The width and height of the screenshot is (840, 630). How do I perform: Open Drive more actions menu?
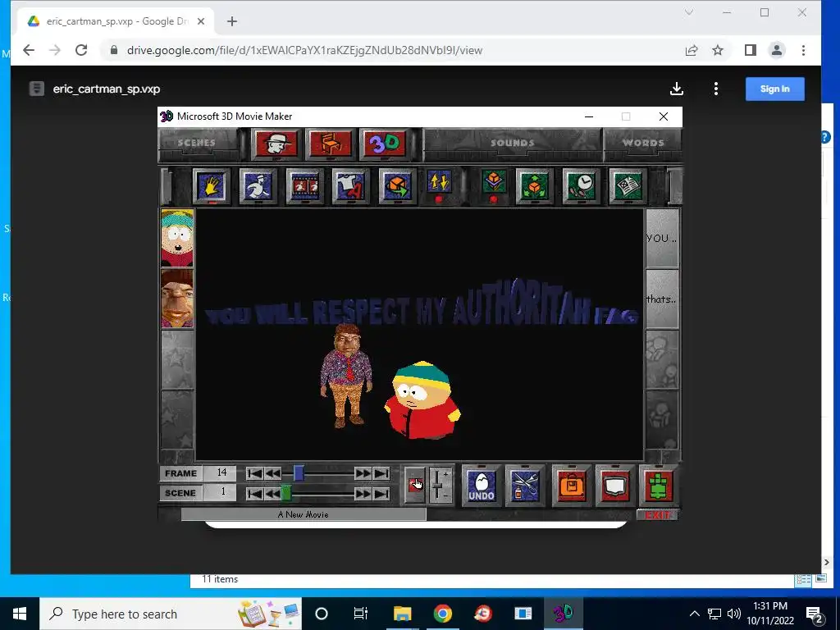coord(716,89)
